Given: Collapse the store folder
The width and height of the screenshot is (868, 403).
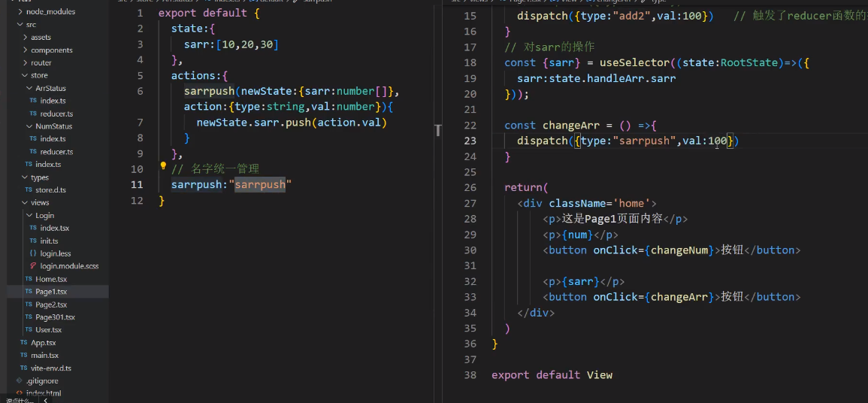Looking at the screenshot, I should (x=25, y=75).
